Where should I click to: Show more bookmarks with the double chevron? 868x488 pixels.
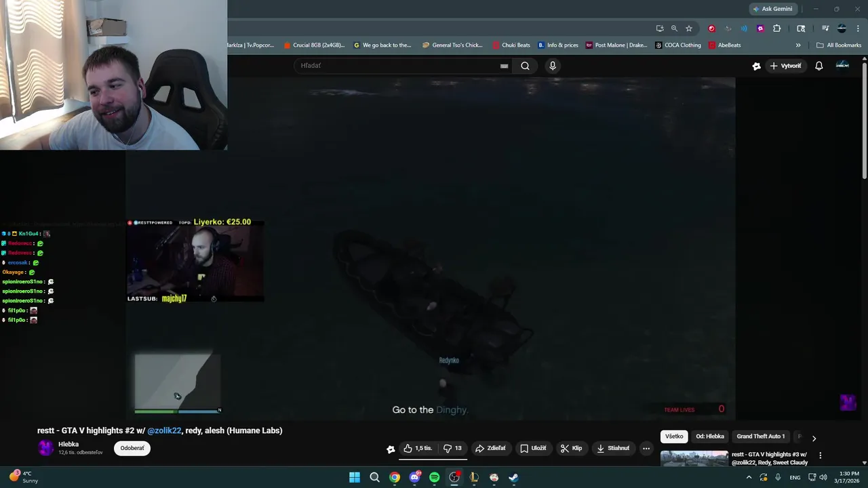click(798, 45)
